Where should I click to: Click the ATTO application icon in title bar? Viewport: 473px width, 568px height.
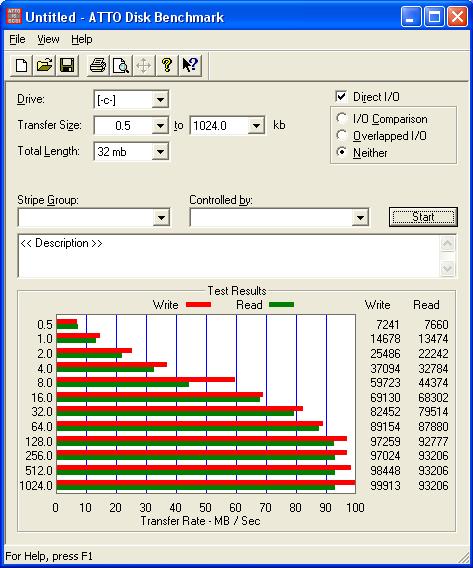click(14, 16)
